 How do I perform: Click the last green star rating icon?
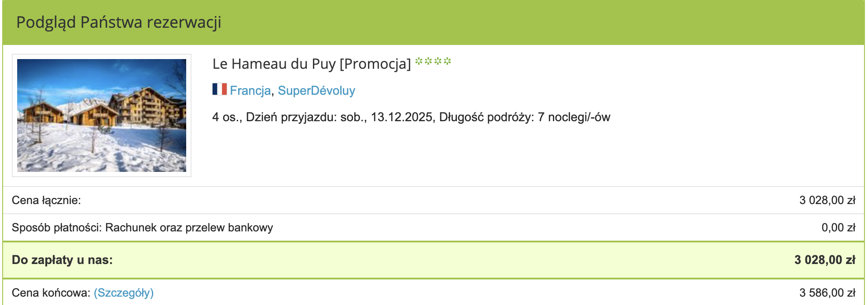[x=447, y=61]
